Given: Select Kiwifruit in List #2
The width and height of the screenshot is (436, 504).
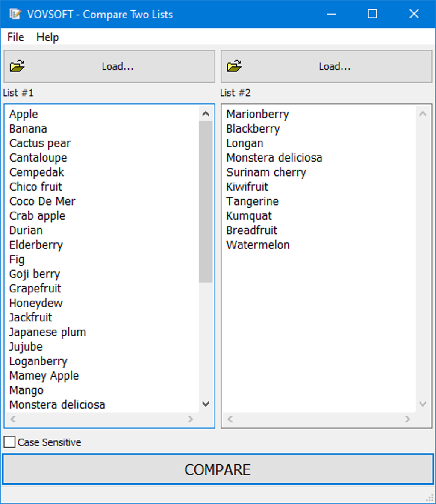Looking at the screenshot, I should tap(247, 186).
